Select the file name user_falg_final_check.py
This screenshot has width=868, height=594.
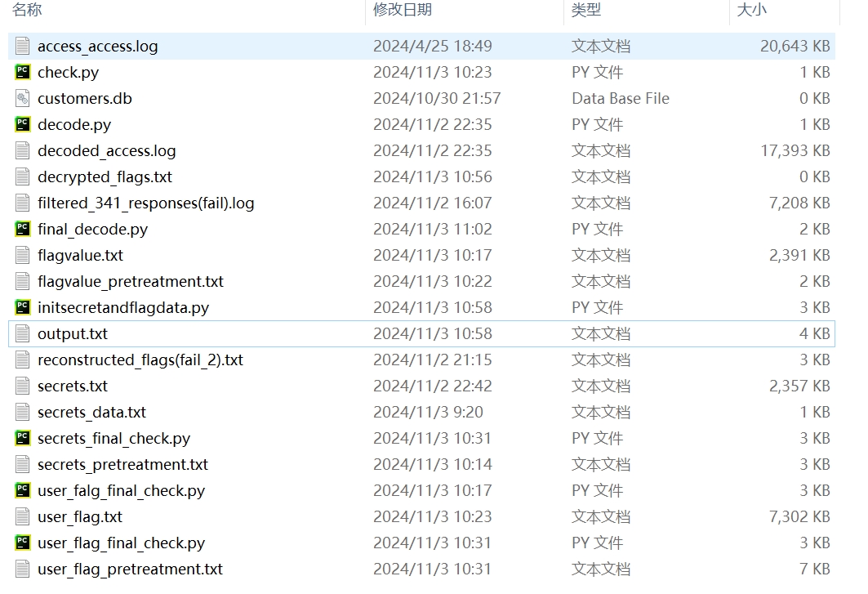coord(121,491)
